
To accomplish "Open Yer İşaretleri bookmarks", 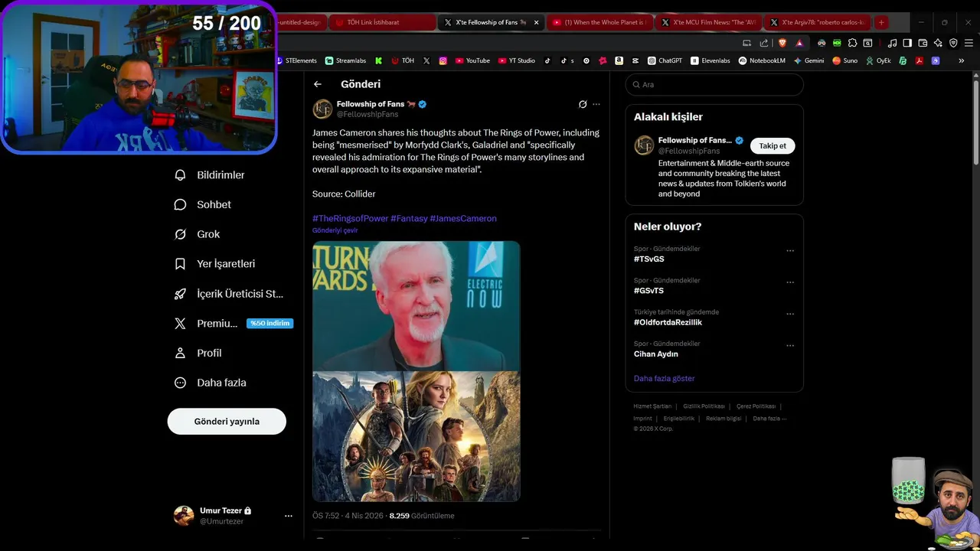I will pyautogui.click(x=216, y=264).
